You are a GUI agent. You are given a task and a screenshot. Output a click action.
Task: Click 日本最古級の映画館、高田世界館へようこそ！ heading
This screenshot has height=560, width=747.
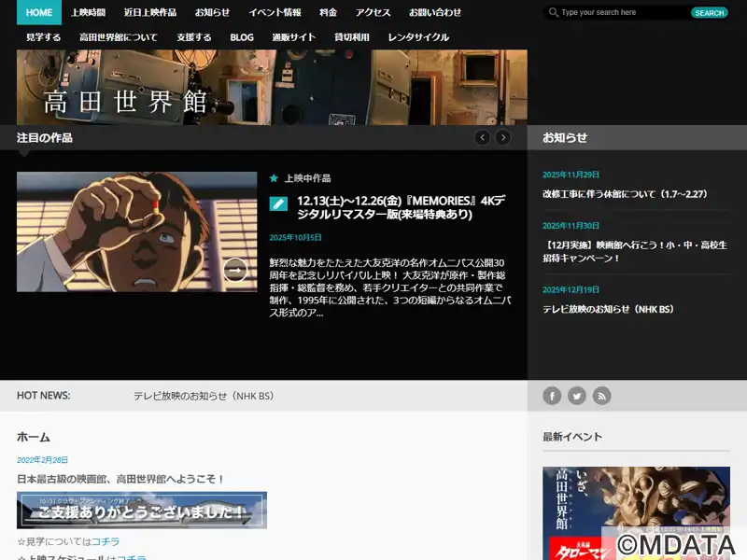pos(120,479)
